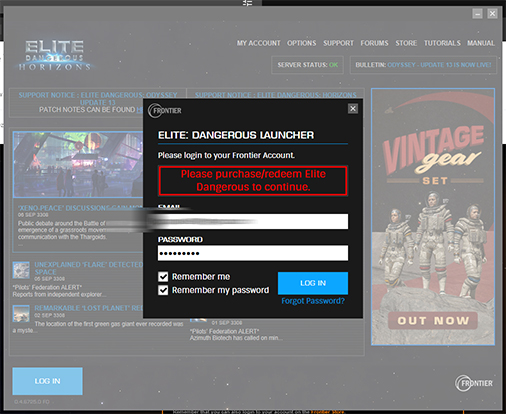
Task: Click the Elite Dangerous Horizons logo
Action: [54, 55]
